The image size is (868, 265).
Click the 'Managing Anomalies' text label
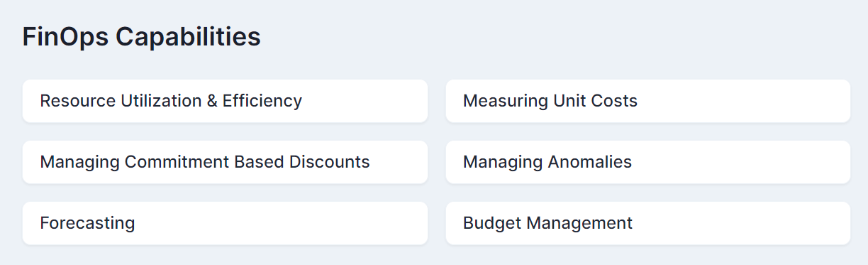coord(547,162)
